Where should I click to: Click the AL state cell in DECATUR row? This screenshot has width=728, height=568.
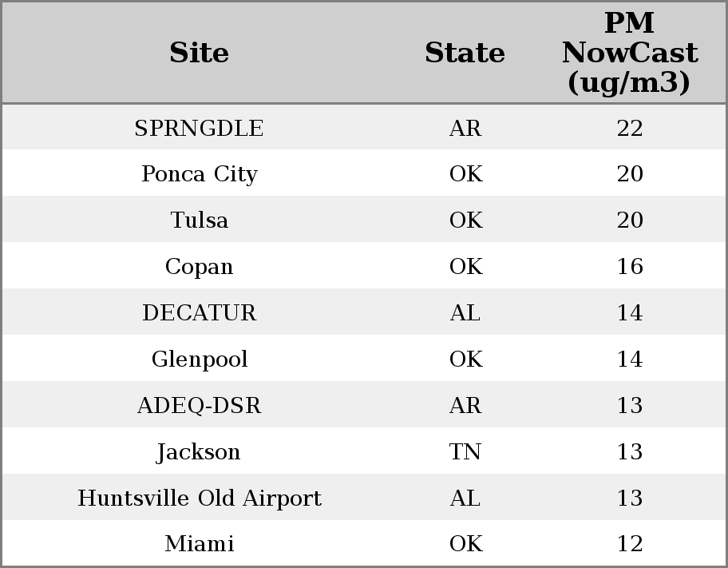465,313
